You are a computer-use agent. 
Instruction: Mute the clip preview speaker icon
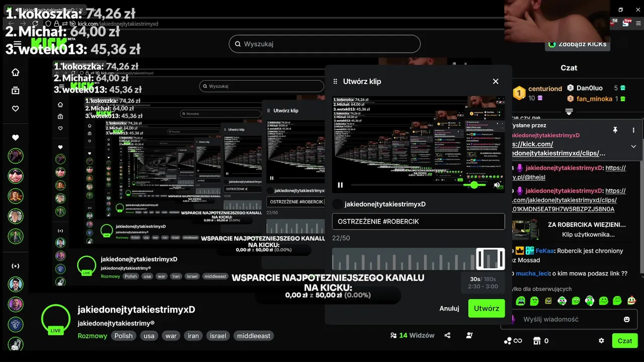pyautogui.click(x=497, y=185)
